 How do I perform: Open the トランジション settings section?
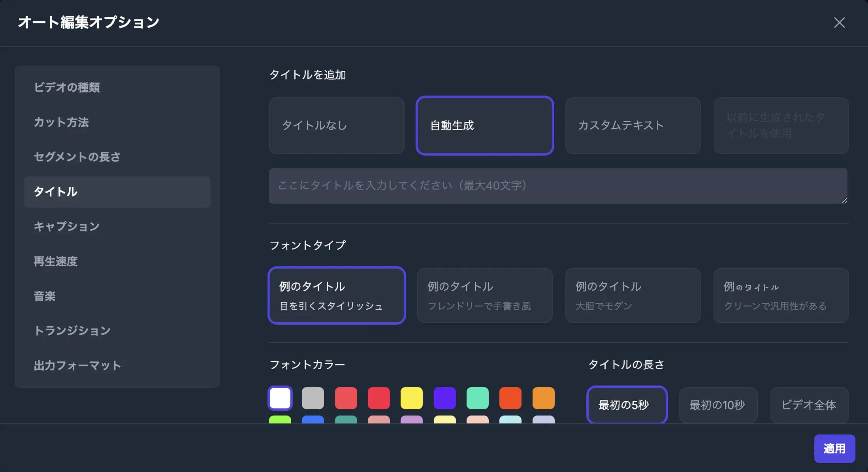click(72, 331)
